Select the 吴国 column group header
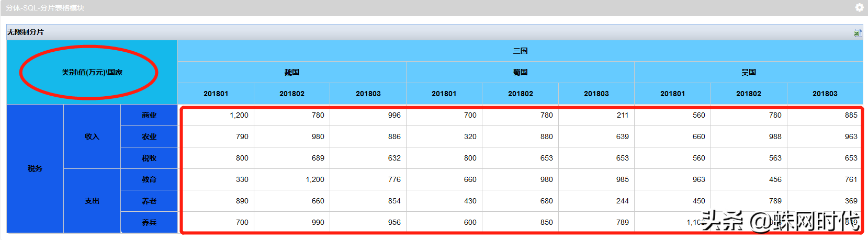Image resolution: width=868 pixels, height=240 pixels. pyautogui.click(x=749, y=72)
